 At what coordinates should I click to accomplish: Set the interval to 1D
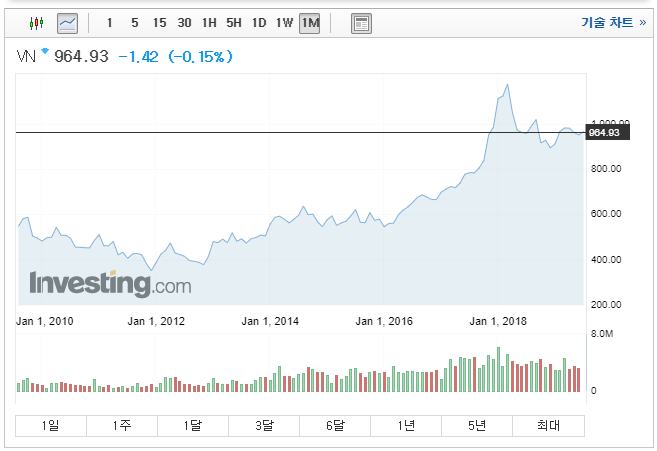point(259,23)
